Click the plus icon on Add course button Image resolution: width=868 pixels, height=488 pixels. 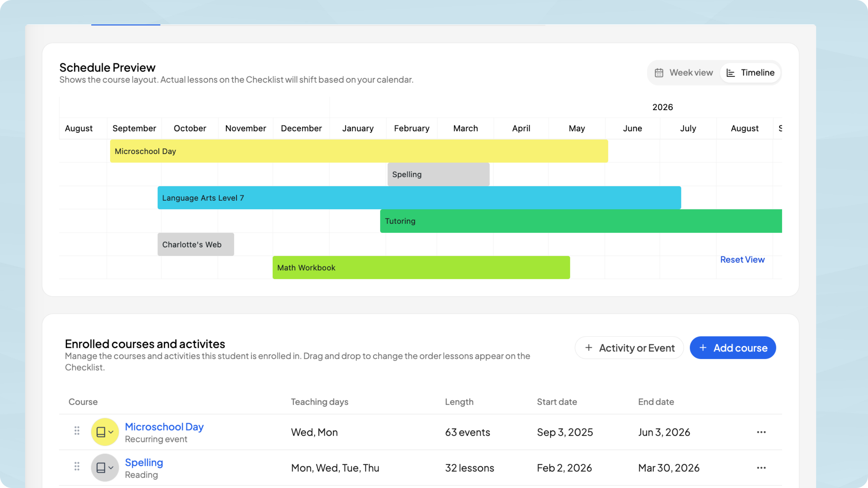pyautogui.click(x=703, y=347)
